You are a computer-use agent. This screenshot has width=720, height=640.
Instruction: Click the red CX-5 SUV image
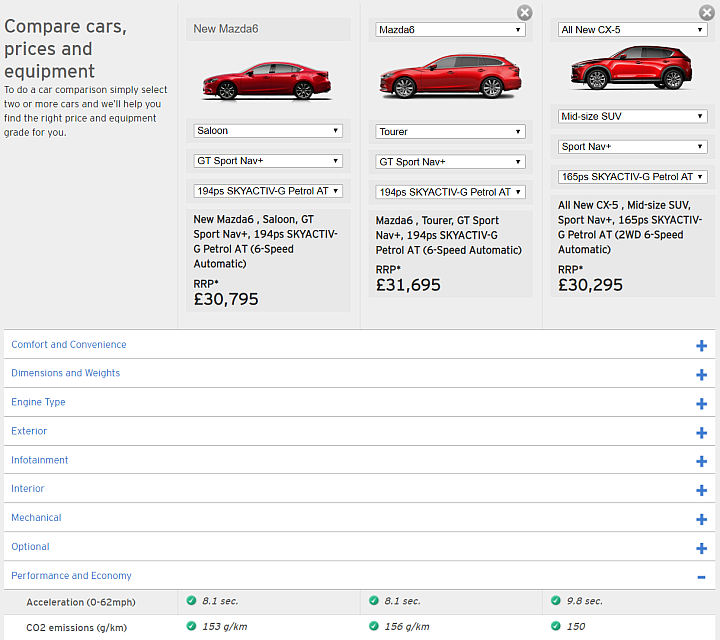[x=632, y=67]
